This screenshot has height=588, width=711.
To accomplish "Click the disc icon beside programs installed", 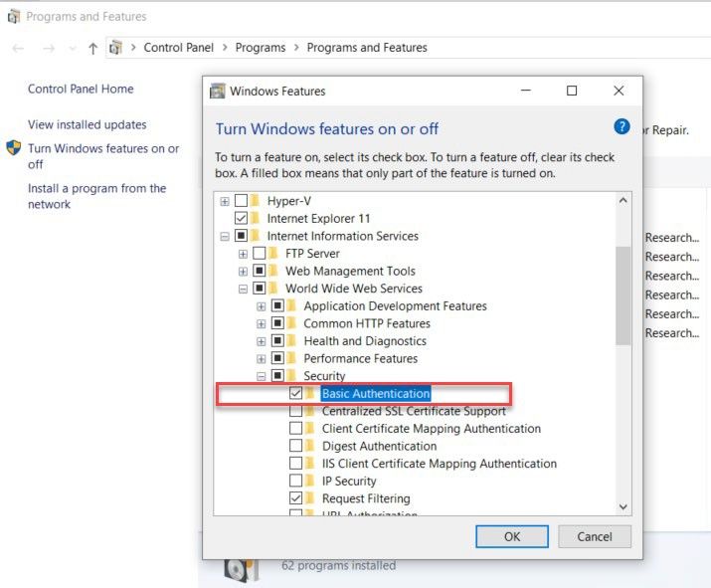I will point(241,571).
